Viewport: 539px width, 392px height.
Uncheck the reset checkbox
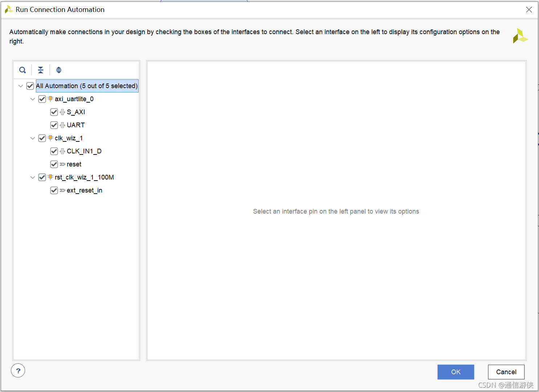tap(54, 164)
